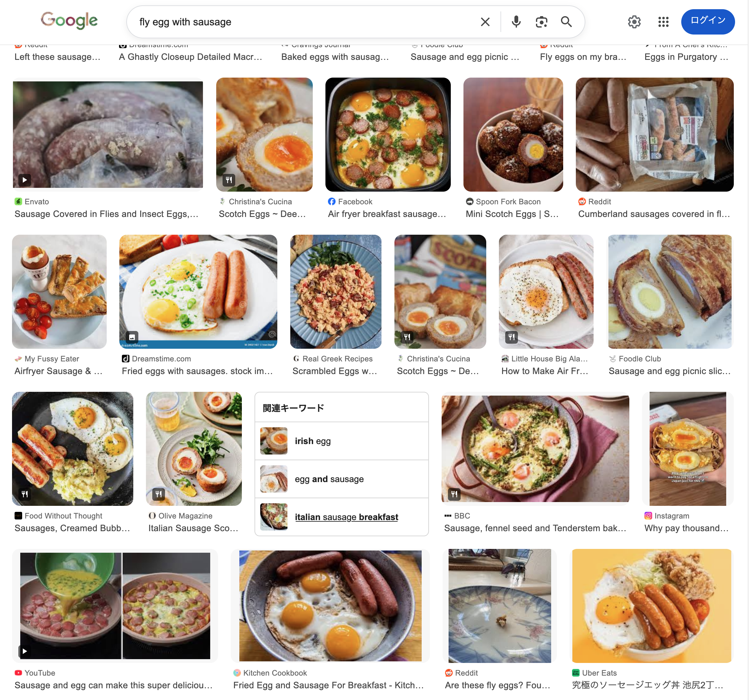
Task: Open 'italian sausage breakfast' related keyword
Action: [346, 517]
